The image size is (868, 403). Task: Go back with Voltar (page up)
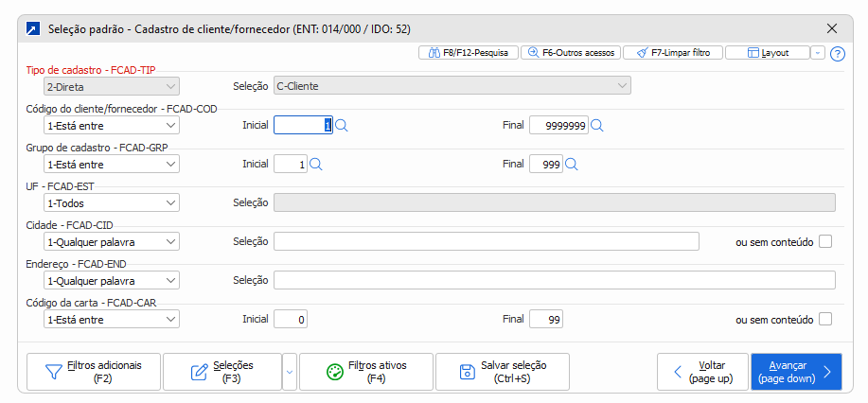tap(702, 372)
